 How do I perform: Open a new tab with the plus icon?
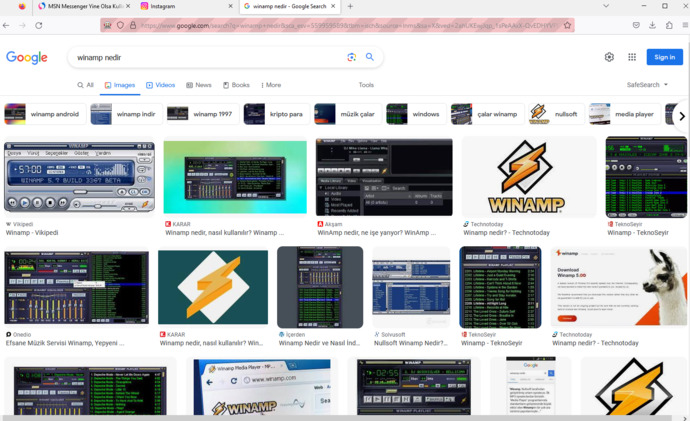[x=350, y=6]
